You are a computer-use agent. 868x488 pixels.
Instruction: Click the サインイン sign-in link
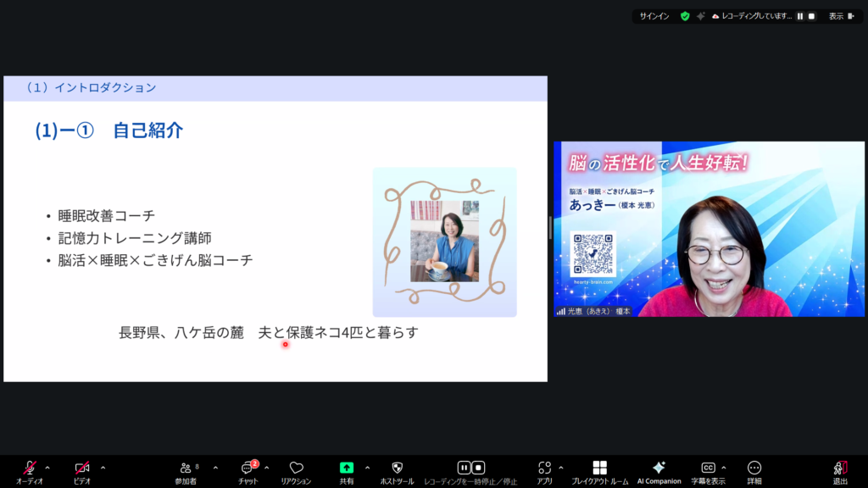coord(654,16)
